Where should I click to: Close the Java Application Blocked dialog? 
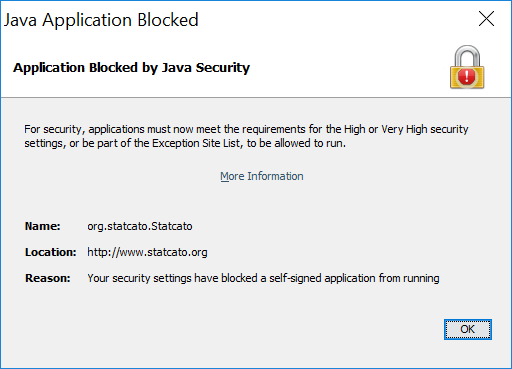click(x=486, y=19)
